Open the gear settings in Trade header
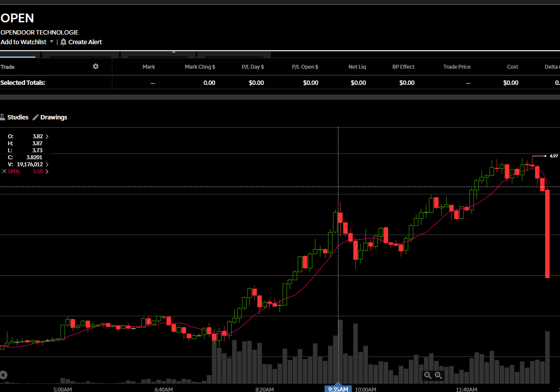560x392 pixels. coord(95,66)
